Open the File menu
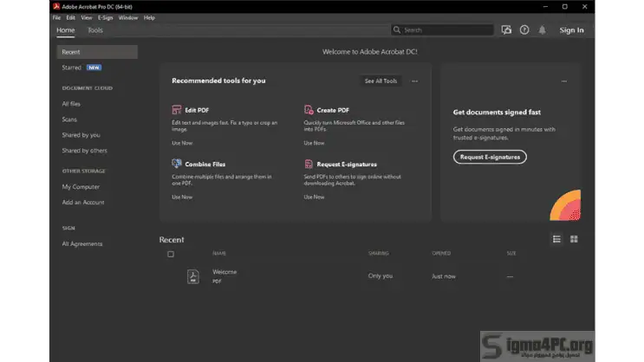Screen dimensions: 644x362 point(56,17)
